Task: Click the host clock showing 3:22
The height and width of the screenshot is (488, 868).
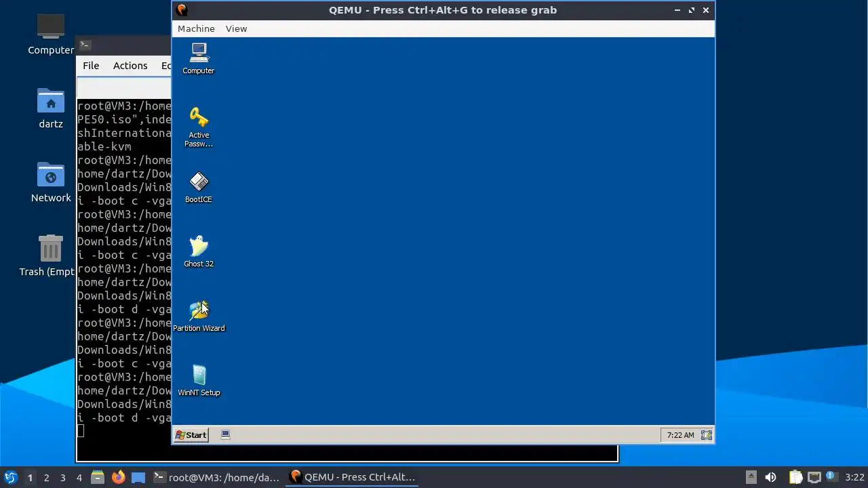Action: [x=854, y=477]
